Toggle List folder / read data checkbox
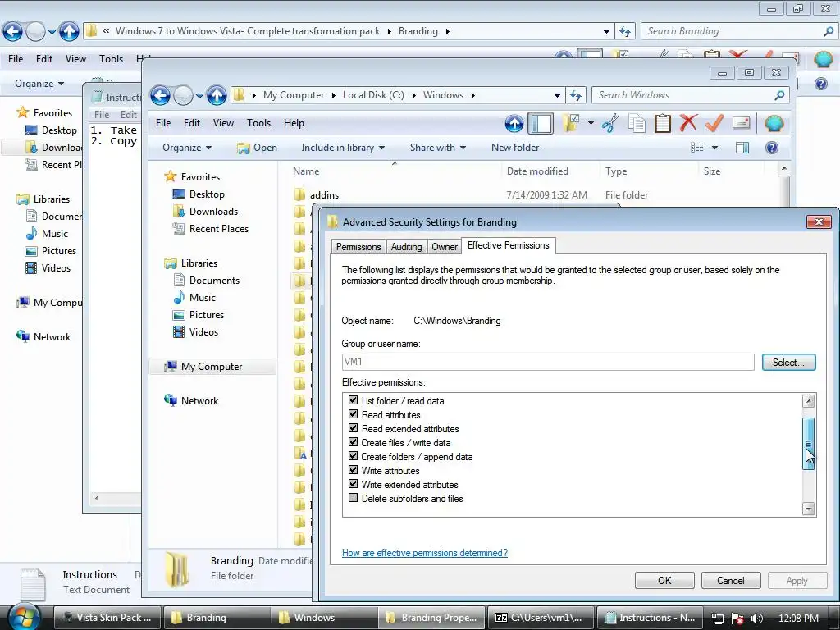Viewport: 840px width, 630px height. click(x=353, y=400)
